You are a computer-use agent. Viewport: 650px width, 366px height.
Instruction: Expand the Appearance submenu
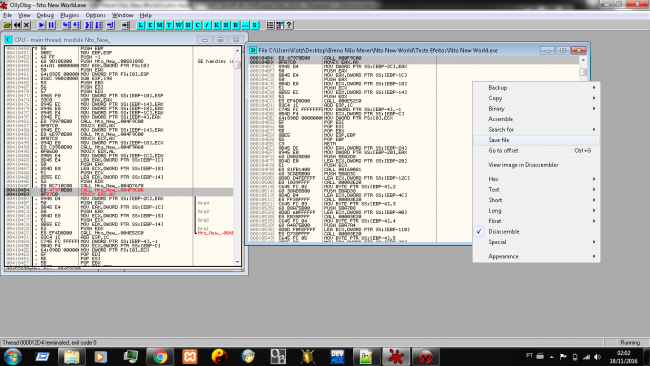(x=536, y=256)
